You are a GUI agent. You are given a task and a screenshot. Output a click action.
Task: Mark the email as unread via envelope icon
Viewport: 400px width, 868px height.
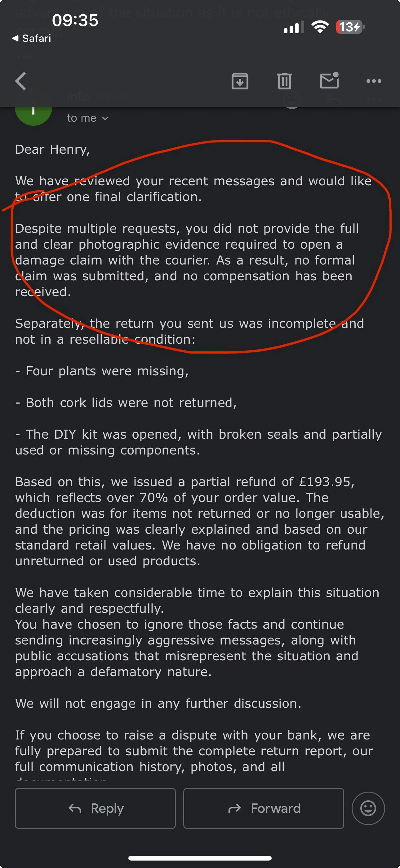[329, 80]
